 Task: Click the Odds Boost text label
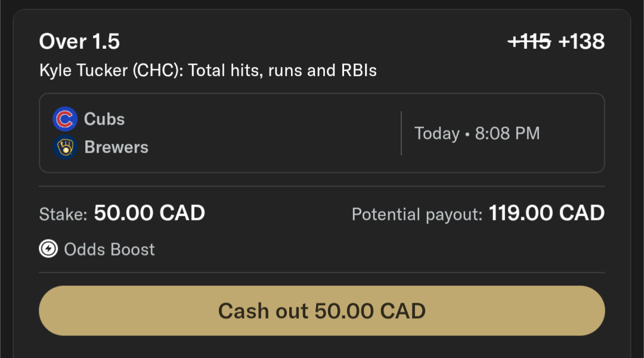[x=110, y=249]
